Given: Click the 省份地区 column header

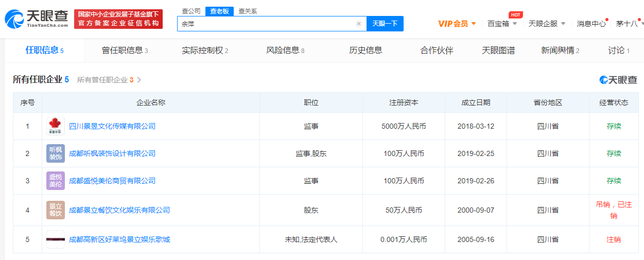Looking at the screenshot, I should pos(548,102).
